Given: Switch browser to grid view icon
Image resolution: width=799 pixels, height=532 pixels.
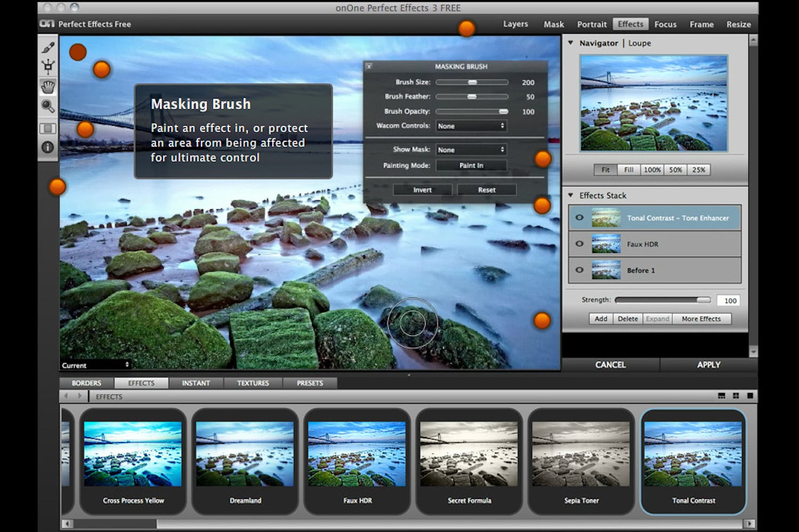Looking at the screenshot, I should tap(736, 396).
